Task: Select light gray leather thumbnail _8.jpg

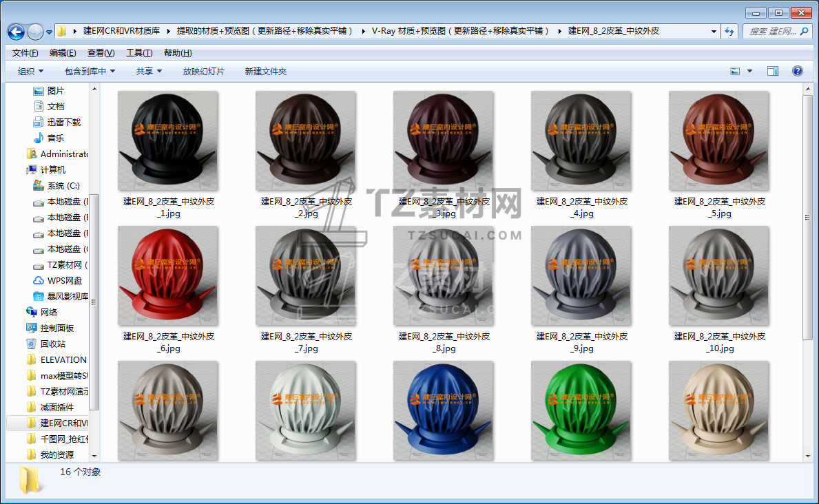Action: 444,276
